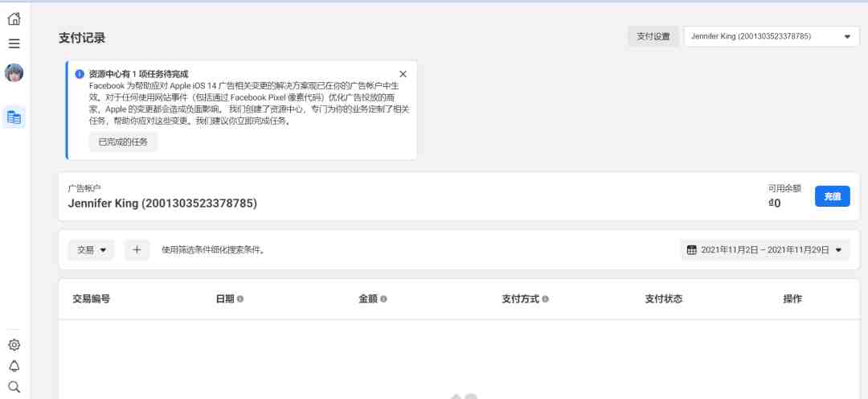This screenshot has height=399, width=868.
Task: Click the 充值 button
Action: [832, 196]
